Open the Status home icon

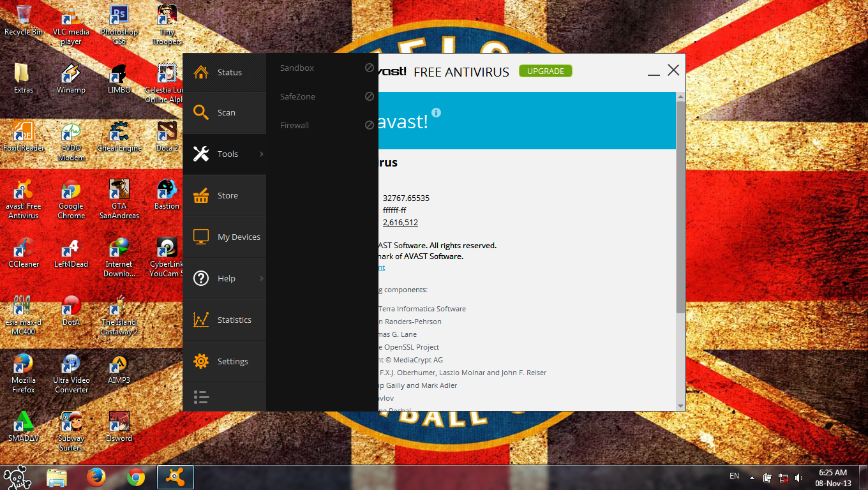201,71
